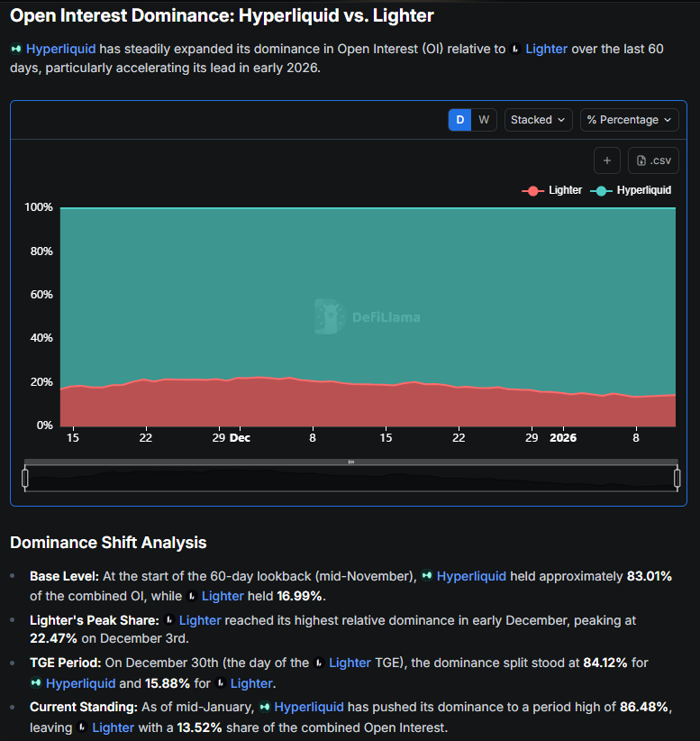Click Lighter logo icon in Current Standing bullet

tap(82, 727)
